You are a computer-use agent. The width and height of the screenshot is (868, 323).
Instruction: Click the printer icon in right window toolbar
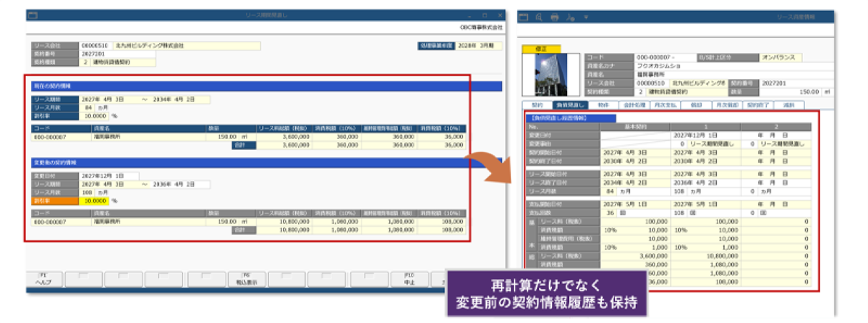555,16
